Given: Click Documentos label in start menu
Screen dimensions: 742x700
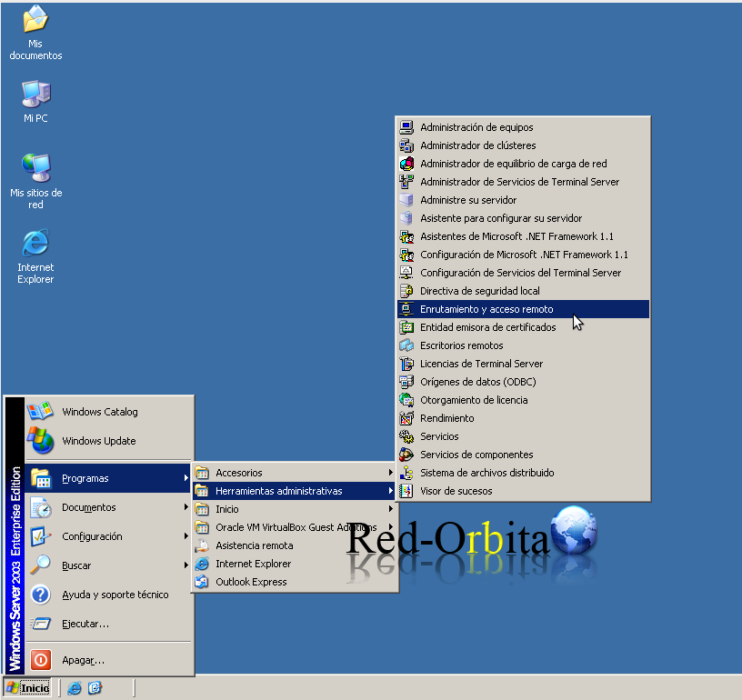Looking at the screenshot, I should [x=89, y=507].
